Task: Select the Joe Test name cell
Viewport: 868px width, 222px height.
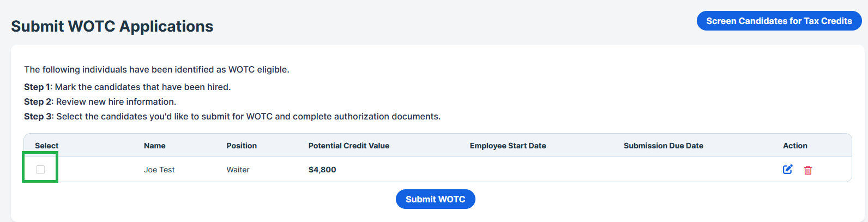Action: [x=159, y=170]
